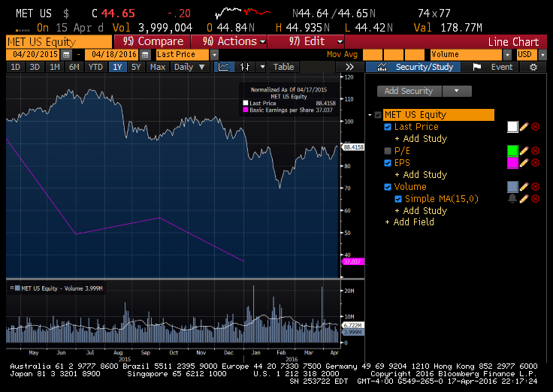Edit Volume field with pencil icon
The image size is (553, 392).
[x=524, y=187]
